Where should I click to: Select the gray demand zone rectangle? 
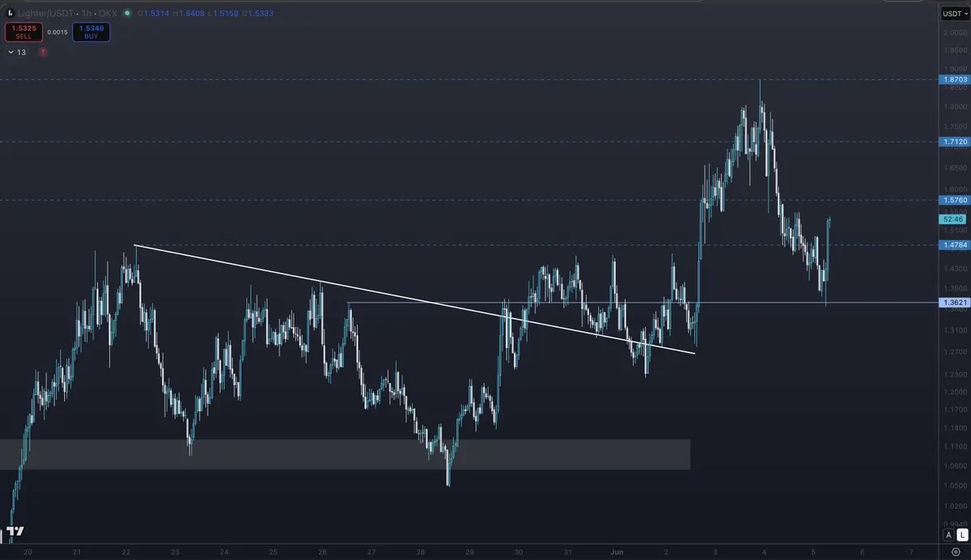345,454
